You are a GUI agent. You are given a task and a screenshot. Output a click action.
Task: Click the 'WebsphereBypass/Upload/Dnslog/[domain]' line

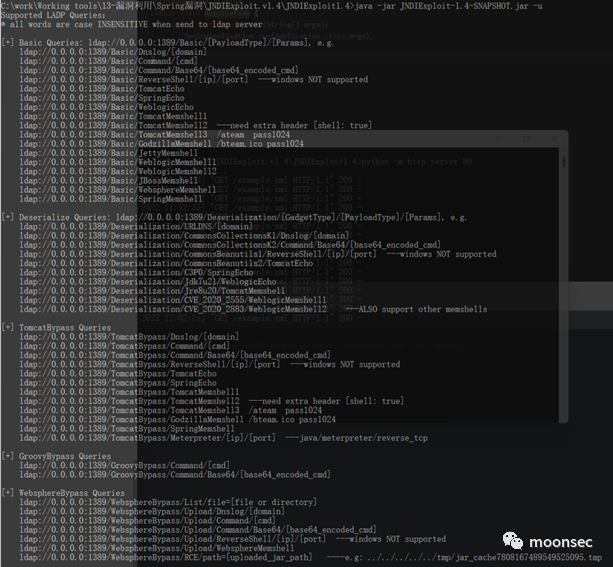(x=152, y=511)
